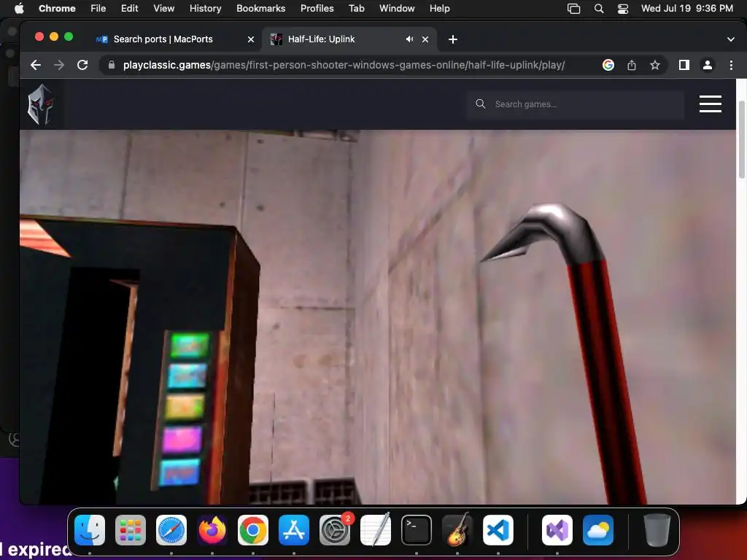Close the Search ports | MacPorts tab
The height and width of the screenshot is (560, 747).
click(251, 39)
